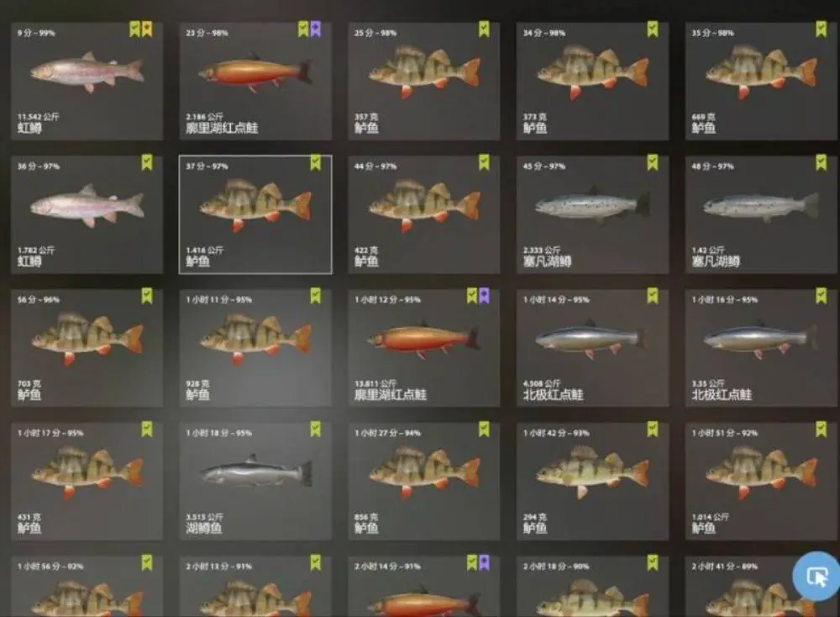Image resolution: width=840 pixels, height=617 pixels.
Task: Click green check ribbon on 4.508 公斤 北极红点鲑 card
Action: coord(653,295)
